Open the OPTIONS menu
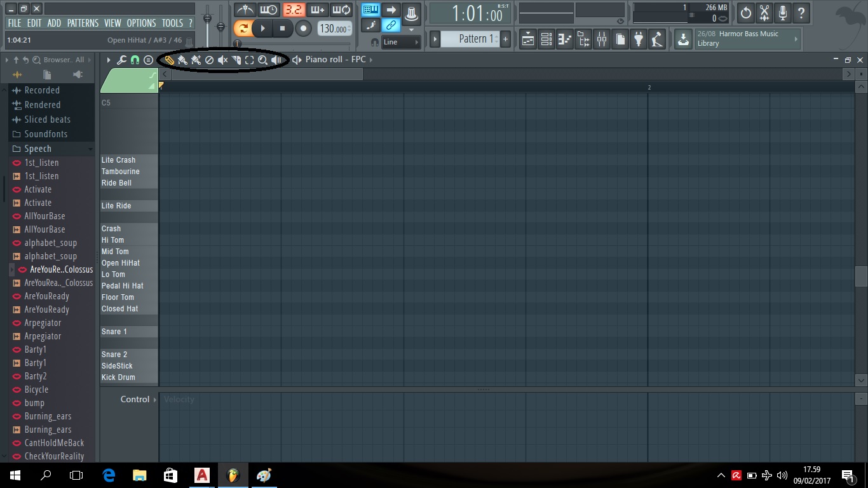This screenshot has width=868, height=488. [x=141, y=23]
